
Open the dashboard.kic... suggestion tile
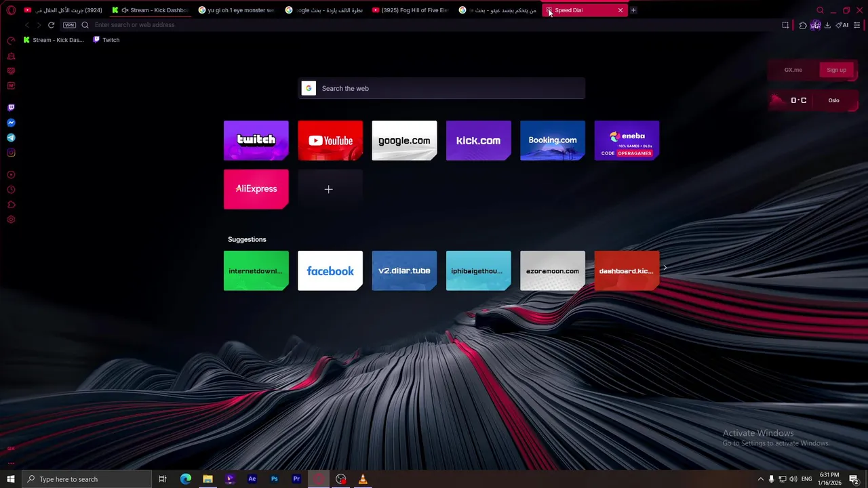coord(627,270)
